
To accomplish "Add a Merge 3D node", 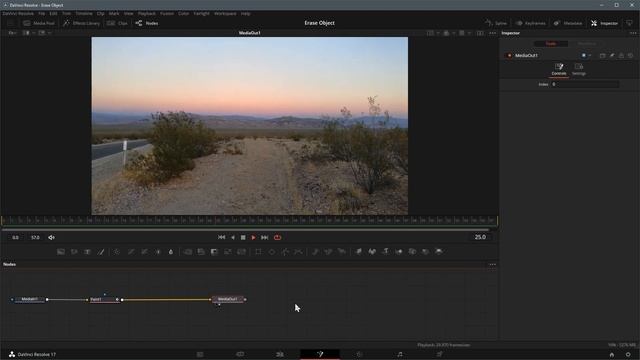I will coord(399,252).
